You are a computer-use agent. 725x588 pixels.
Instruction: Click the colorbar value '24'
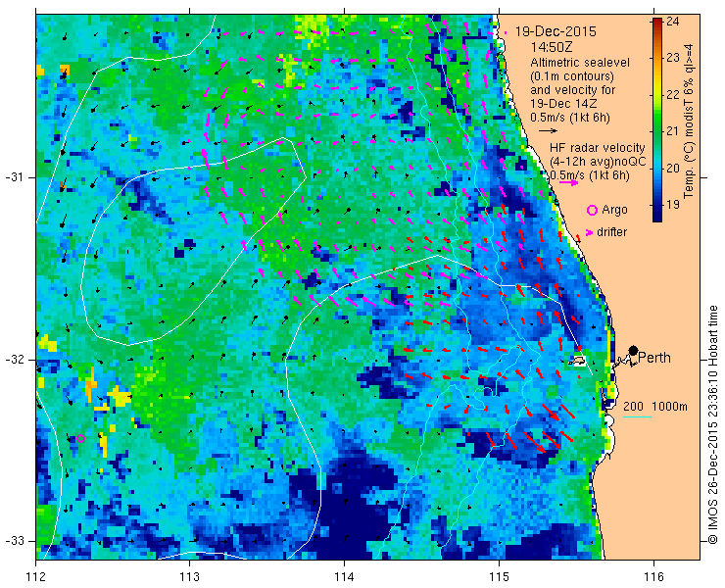pos(673,22)
